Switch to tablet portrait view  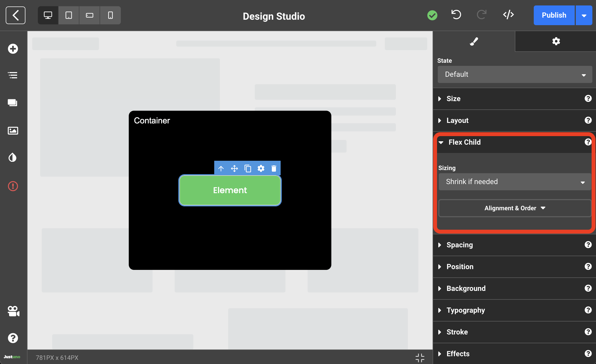click(x=69, y=15)
